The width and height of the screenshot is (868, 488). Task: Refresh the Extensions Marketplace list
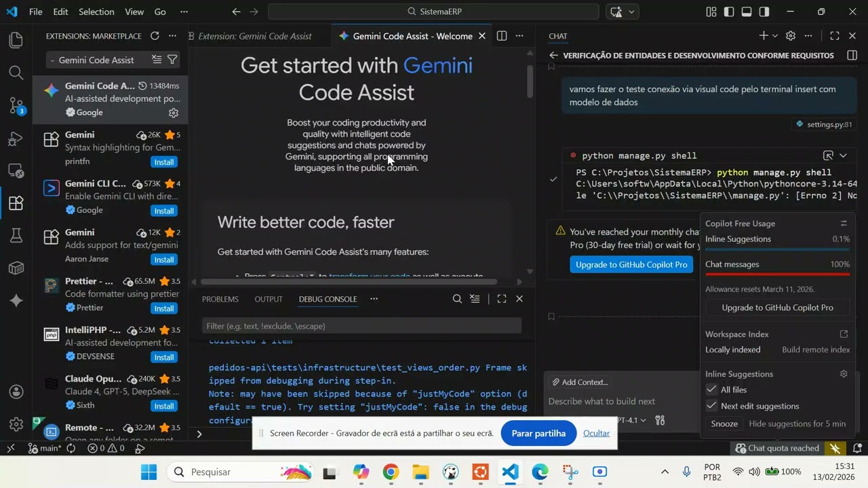coord(155,36)
